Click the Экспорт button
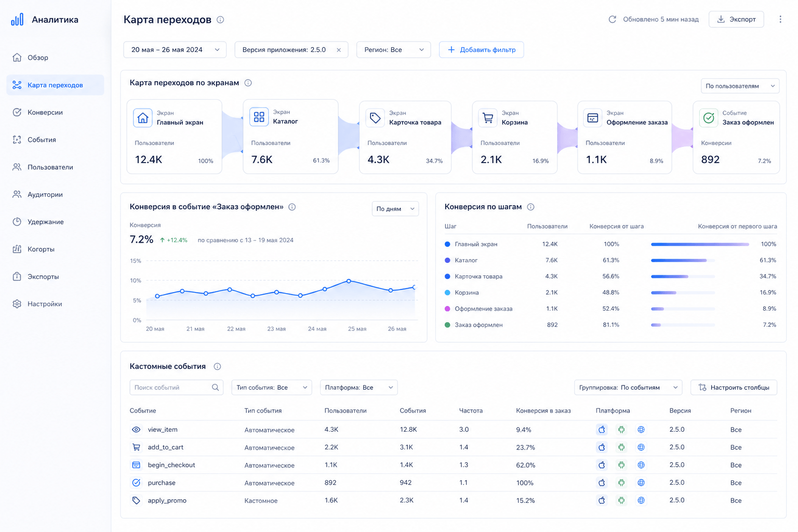798x532 pixels. (x=736, y=19)
